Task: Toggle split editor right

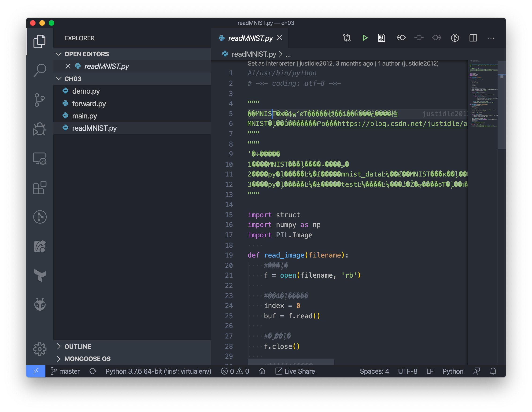Action: [x=473, y=38]
